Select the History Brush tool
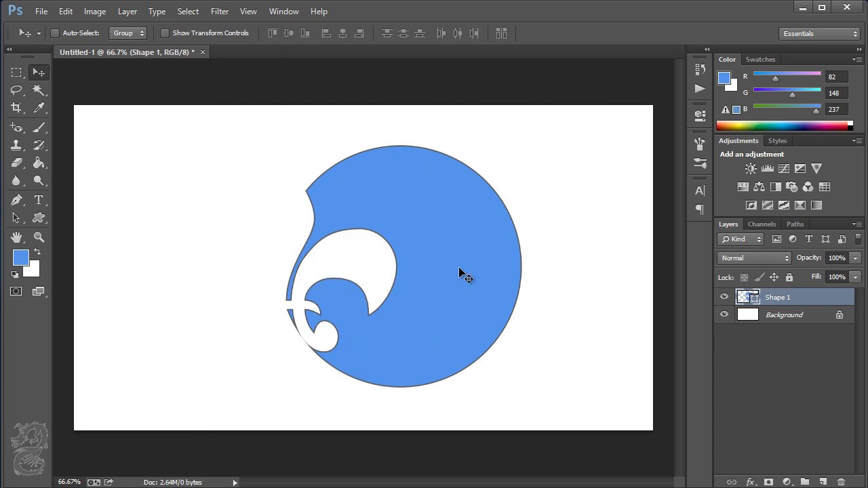Viewport: 868px width, 488px height. pyautogui.click(x=39, y=145)
